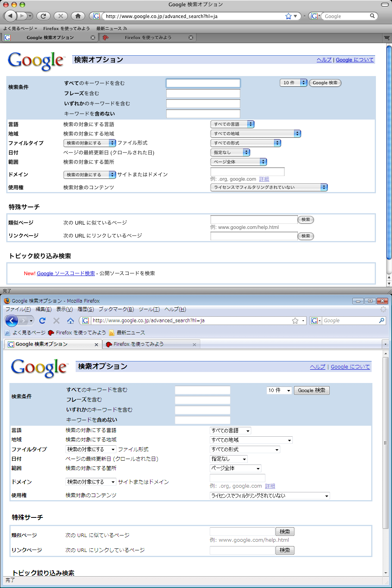Open ファイル(F) menu in Windows Firefox

pos(18,309)
